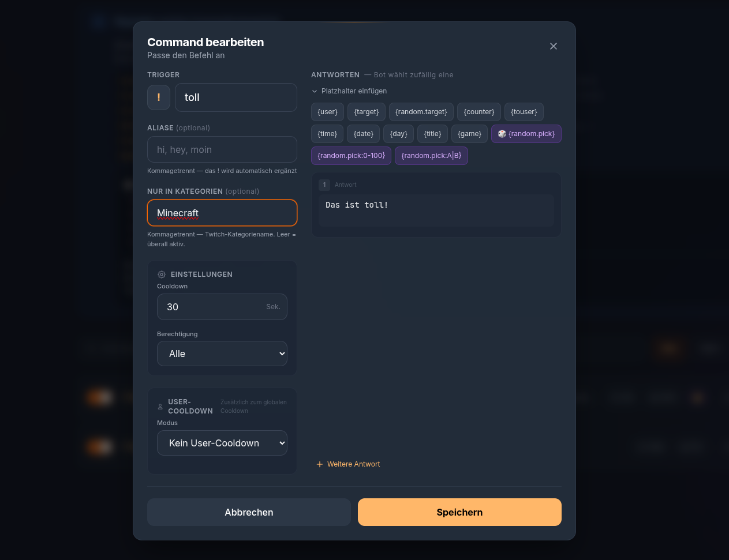Insert the {random.target} placeholder chip
This screenshot has height=560, width=729.
coord(421,112)
